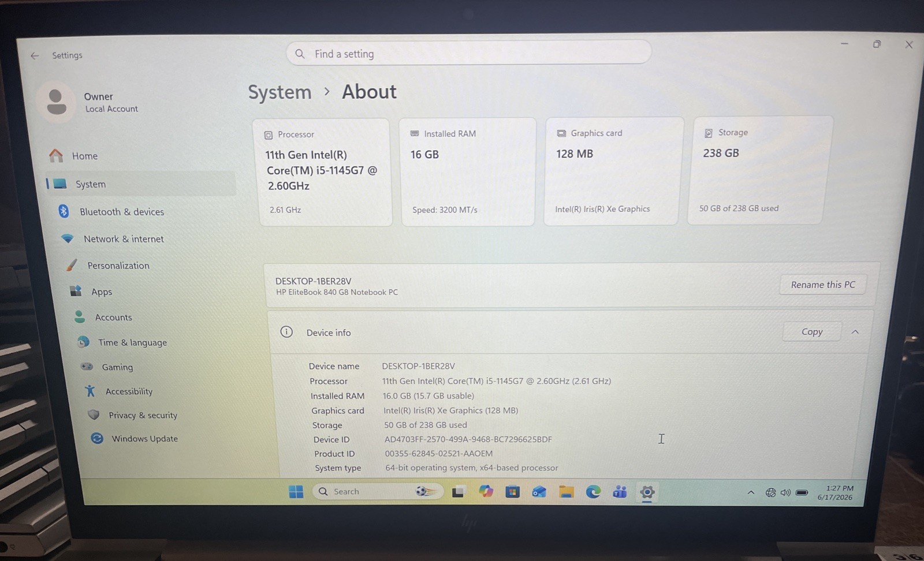Click the 16.0 GB (15.7 GB usable) text
This screenshot has width=924, height=561.
tap(429, 396)
